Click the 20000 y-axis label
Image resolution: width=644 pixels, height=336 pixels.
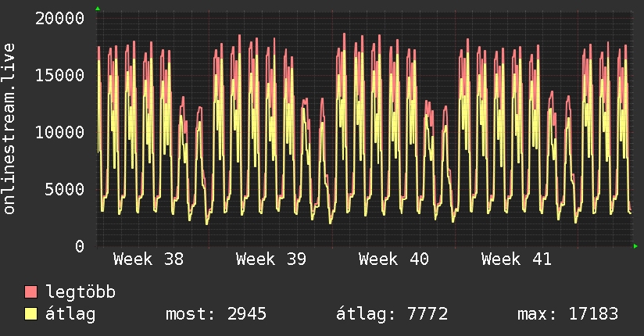point(59,19)
